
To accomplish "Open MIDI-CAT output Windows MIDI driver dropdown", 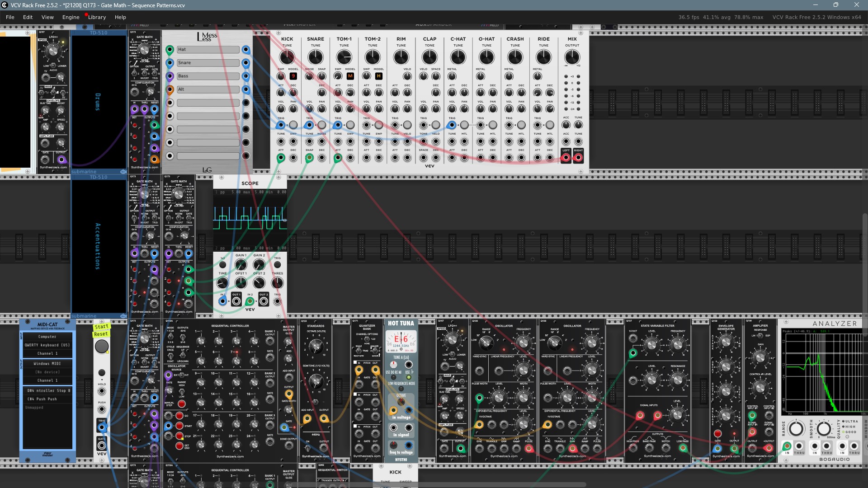I will [47, 363].
